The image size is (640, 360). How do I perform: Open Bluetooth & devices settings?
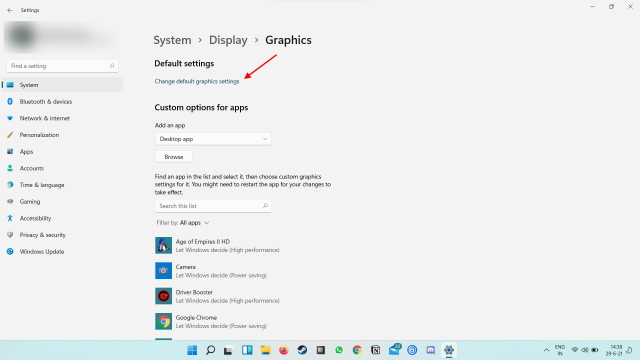click(62, 102)
